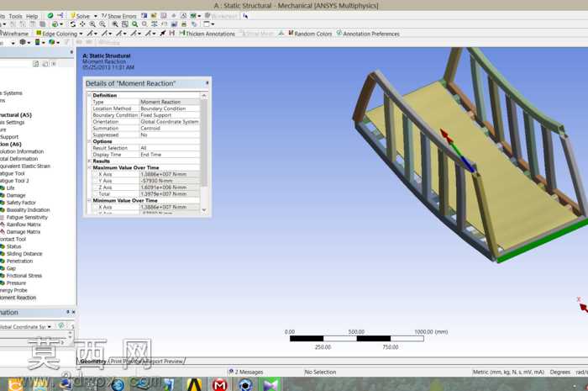The image size is (588, 391).
Task: Select the Pan view tool
Action: tap(82, 24)
